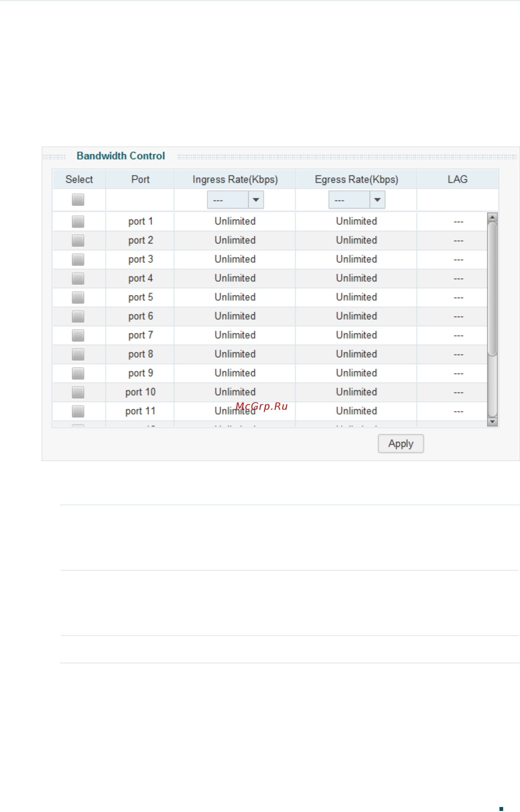Click the 'port 5' cell
520x812 pixels.
point(140,297)
